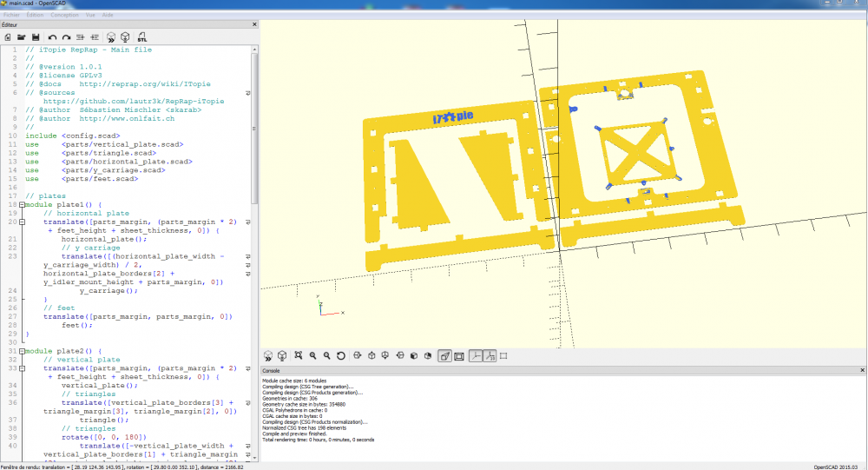Indent the selected code via toolbar icon
Viewport: 868px width, 470px height.
point(95,37)
